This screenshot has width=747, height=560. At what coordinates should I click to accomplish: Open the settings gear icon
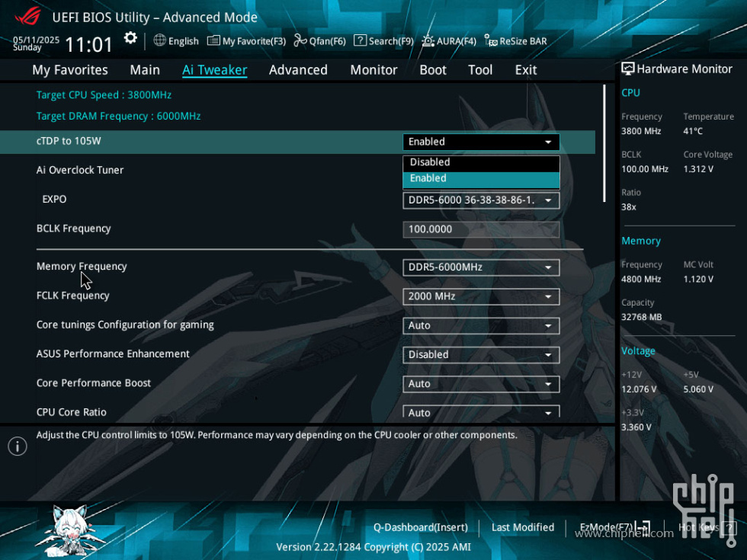pos(130,38)
